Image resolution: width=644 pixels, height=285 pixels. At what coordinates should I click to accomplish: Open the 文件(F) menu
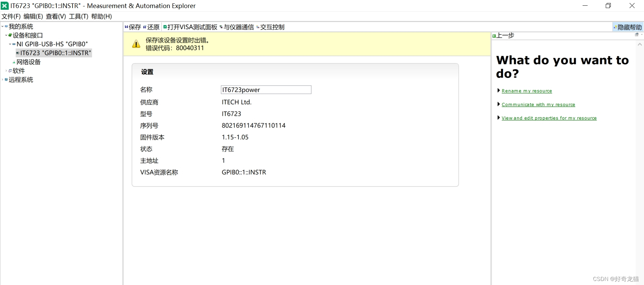click(11, 16)
